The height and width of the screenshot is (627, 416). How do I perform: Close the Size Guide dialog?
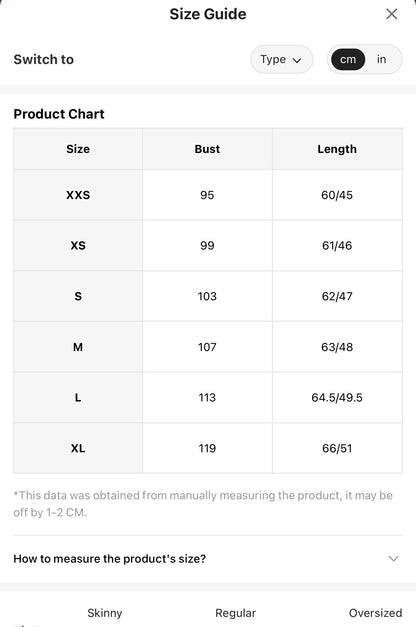tap(391, 14)
